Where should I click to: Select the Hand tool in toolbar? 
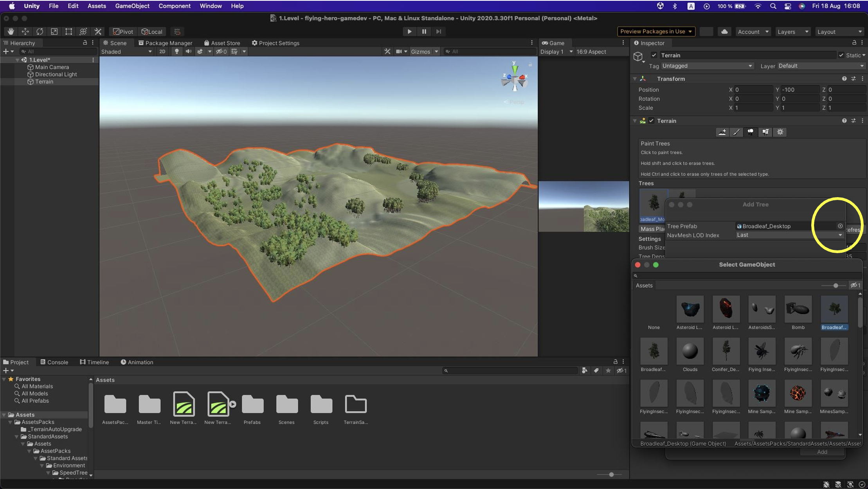[x=11, y=31]
